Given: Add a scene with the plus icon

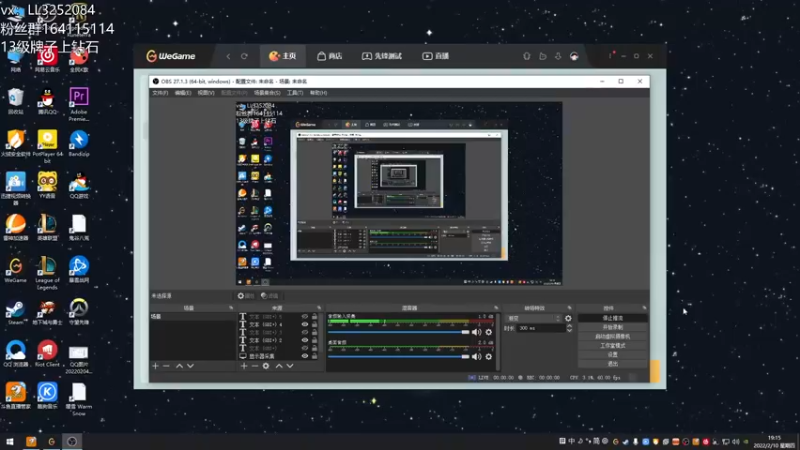Looking at the screenshot, I should click(155, 366).
